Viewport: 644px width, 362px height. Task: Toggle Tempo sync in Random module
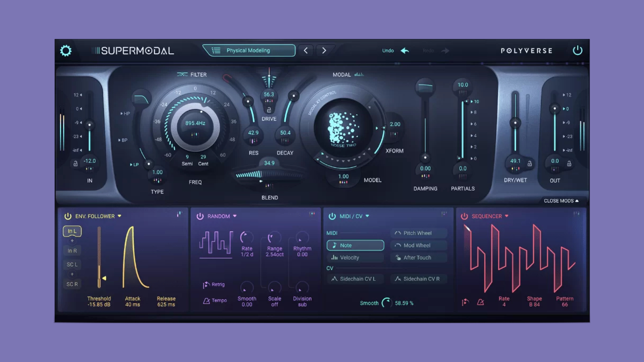pos(215,301)
